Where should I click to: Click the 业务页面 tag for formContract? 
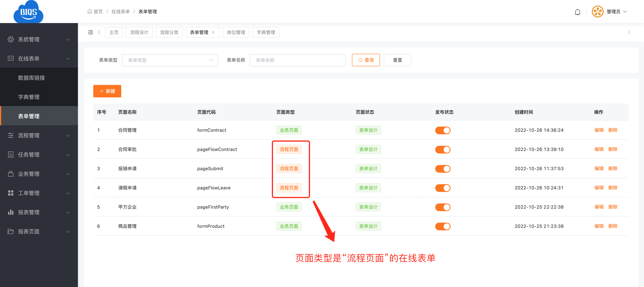point(289,130)
